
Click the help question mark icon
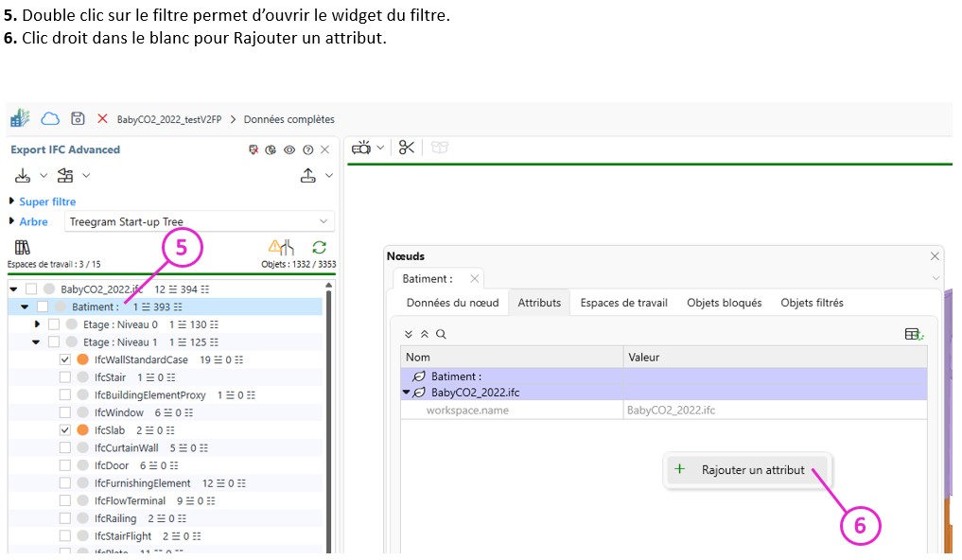point(307,149)
